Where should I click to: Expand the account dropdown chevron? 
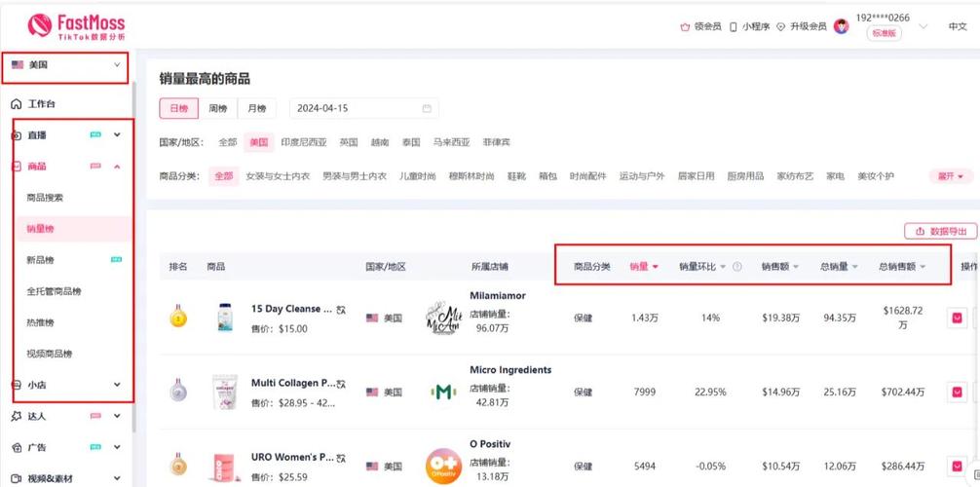tap(923, 27)
